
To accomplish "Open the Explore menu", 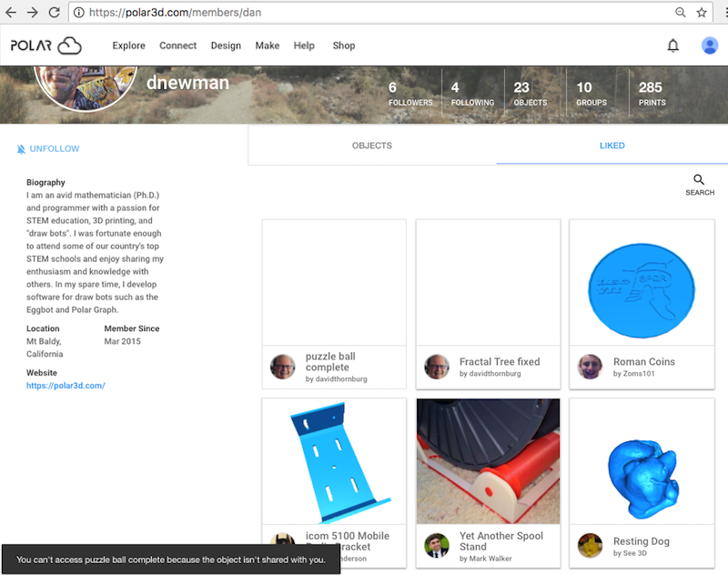I will click(128, 45).
